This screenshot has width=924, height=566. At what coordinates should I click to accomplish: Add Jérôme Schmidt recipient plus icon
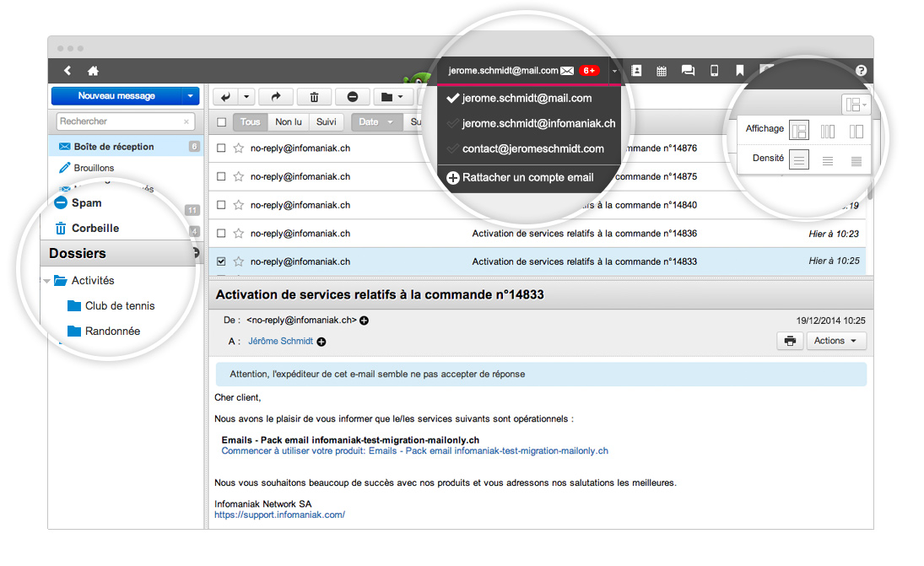coord(322,342)
